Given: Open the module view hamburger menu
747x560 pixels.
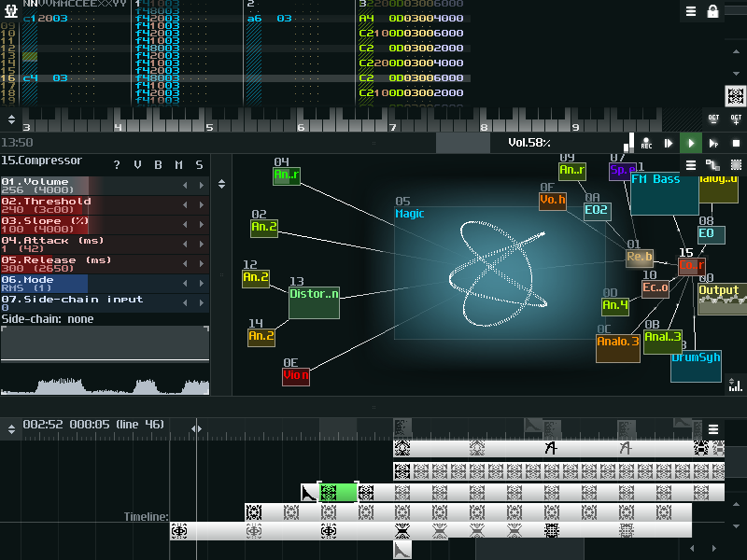Looking at the screenshot, I should point(691,165).
